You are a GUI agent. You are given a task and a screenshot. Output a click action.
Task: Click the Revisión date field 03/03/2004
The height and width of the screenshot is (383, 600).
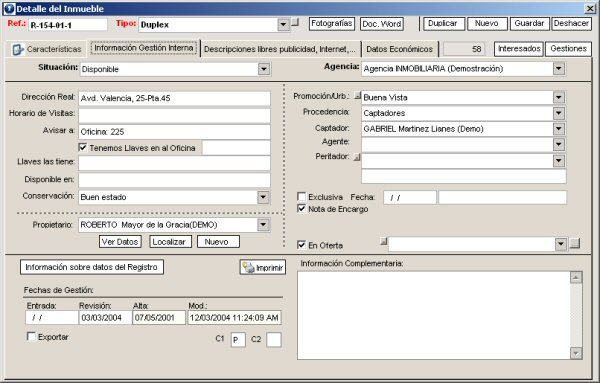tap(105, 318)
